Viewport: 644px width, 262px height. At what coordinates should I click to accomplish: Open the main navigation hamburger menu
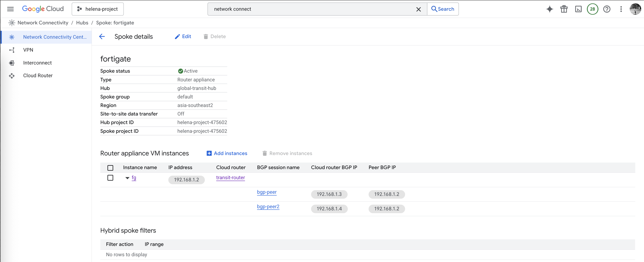pyautogui.click(x=10, y=9)
